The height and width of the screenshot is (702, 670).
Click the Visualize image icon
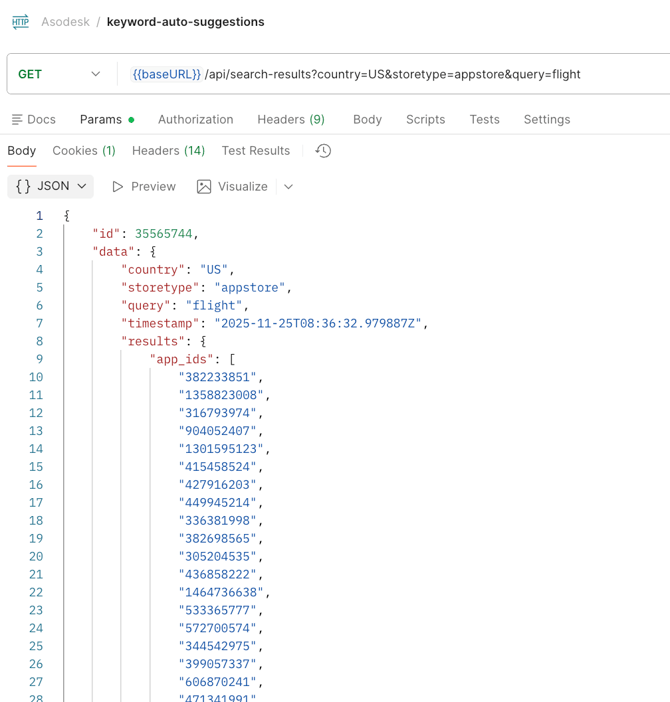[204, 187]
